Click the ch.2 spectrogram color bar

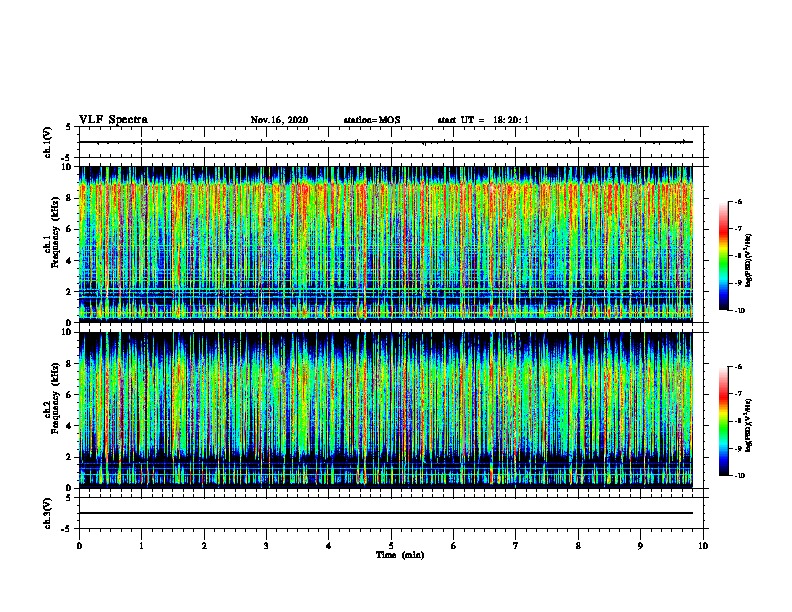point(724,421)
